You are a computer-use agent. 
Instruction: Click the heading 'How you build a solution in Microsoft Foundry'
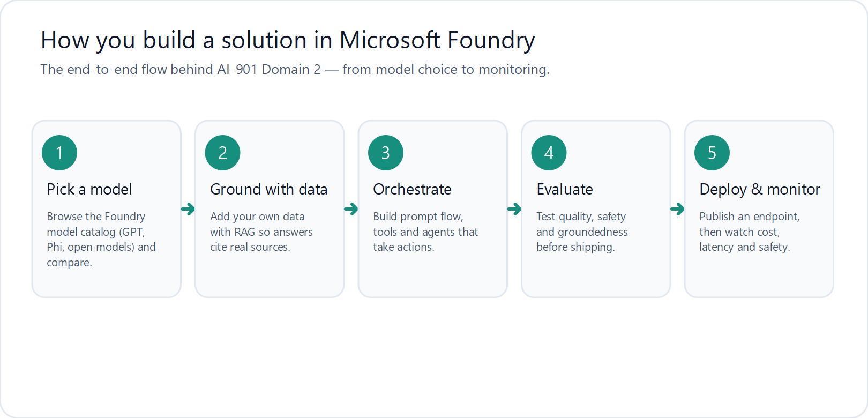(x=288, y=41)
